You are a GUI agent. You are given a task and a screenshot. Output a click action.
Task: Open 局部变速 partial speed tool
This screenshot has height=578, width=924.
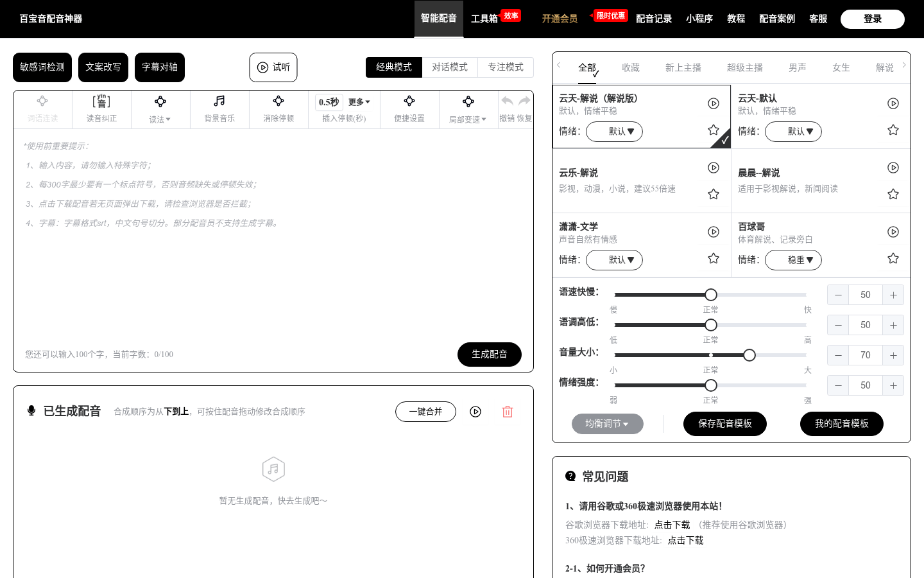coord(468,109)
